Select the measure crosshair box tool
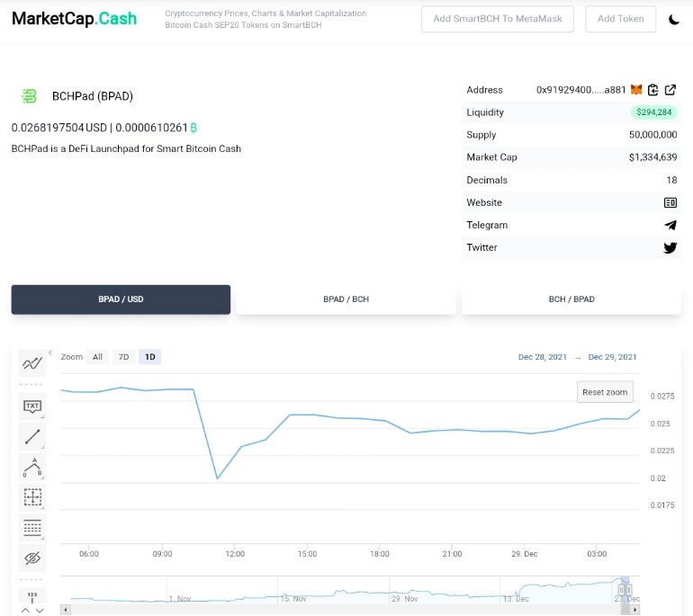Viewport: 693px width, 616px height. coord(32,497)
